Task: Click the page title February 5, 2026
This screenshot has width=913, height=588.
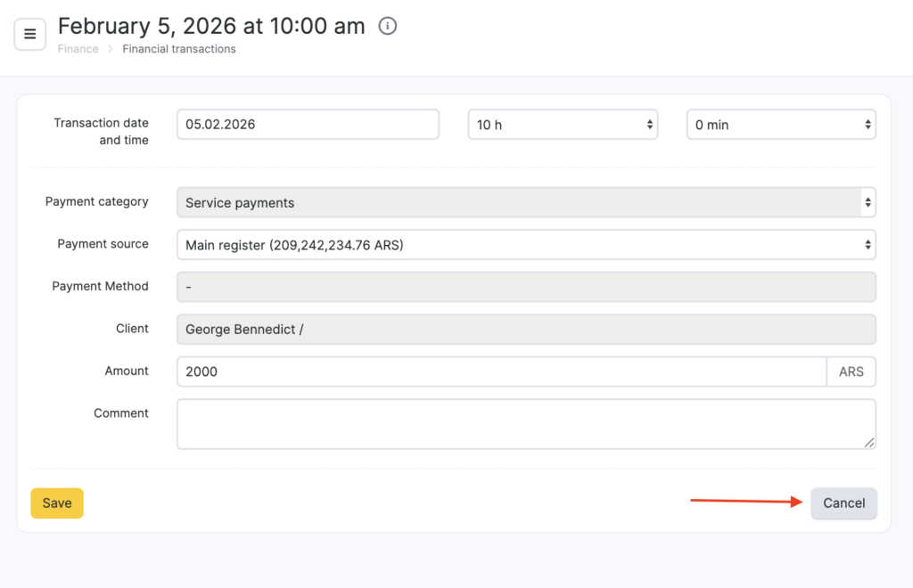Action: click(x=211, y=27)
